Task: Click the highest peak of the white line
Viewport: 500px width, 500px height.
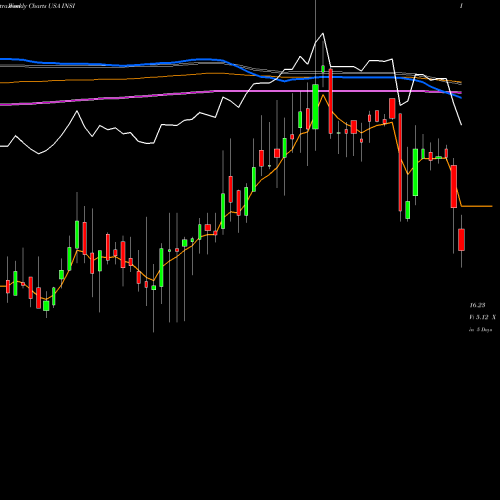Action: (x=323, y=33)
